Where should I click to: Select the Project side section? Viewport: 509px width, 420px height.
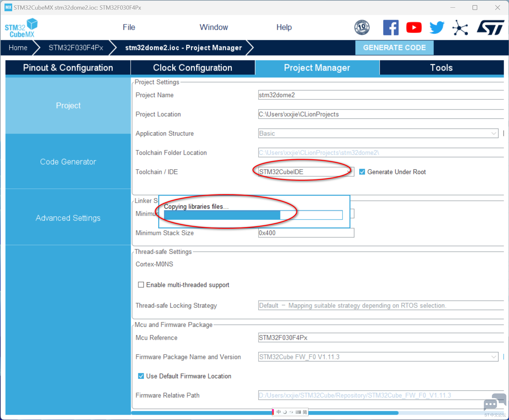coord(68,105)
